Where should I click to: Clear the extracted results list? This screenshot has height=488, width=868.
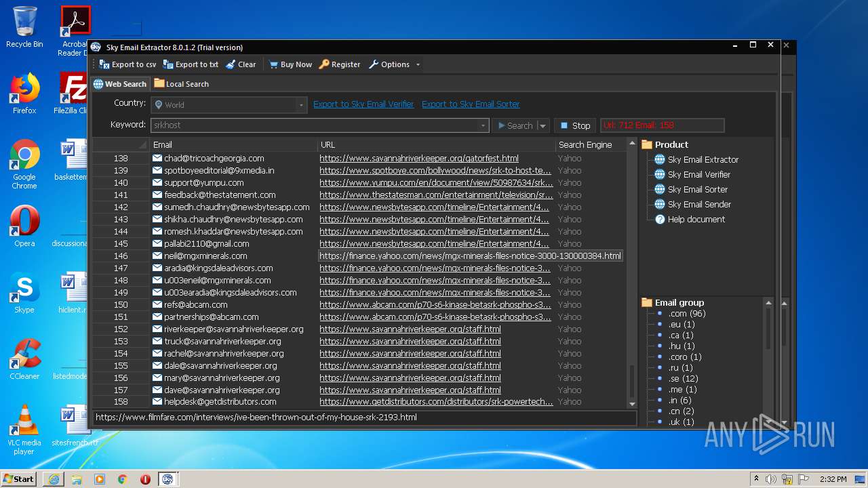[241, 64]
